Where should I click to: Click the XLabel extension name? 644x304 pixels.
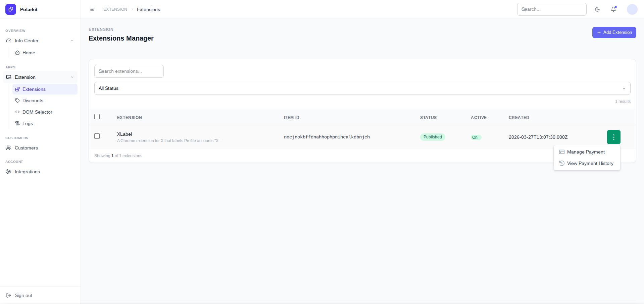point(125,134)
